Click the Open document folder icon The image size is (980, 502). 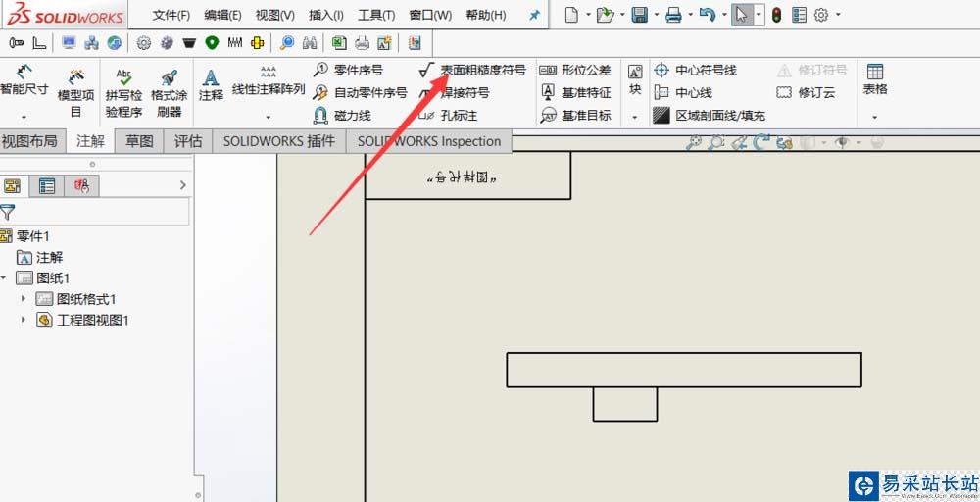(x=605, y=15)
